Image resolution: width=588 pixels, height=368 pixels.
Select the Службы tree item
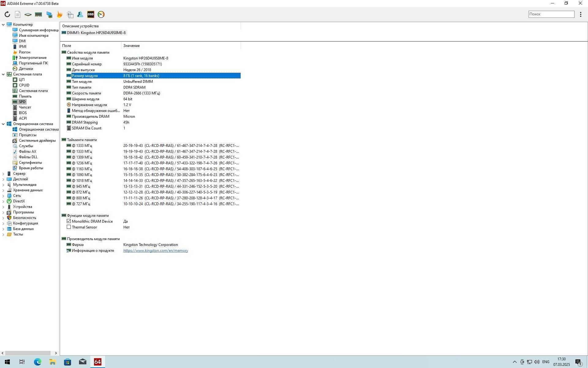[x=26, y=146]
